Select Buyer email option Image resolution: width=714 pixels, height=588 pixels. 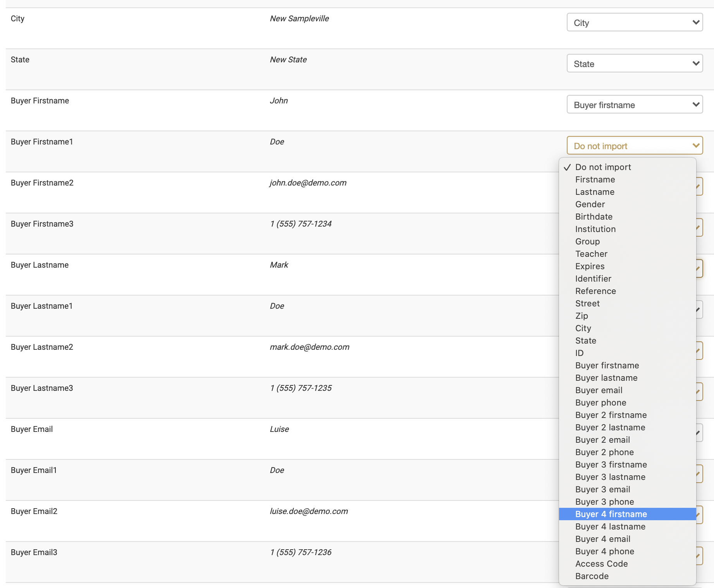pyautogui.click(x=628, y=390)
